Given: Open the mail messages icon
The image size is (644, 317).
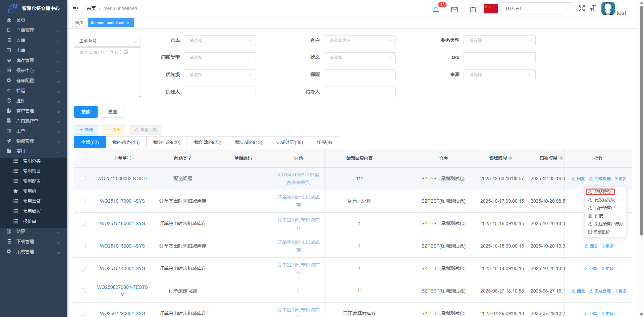Looking at the screenshot, I should (454, 9).
